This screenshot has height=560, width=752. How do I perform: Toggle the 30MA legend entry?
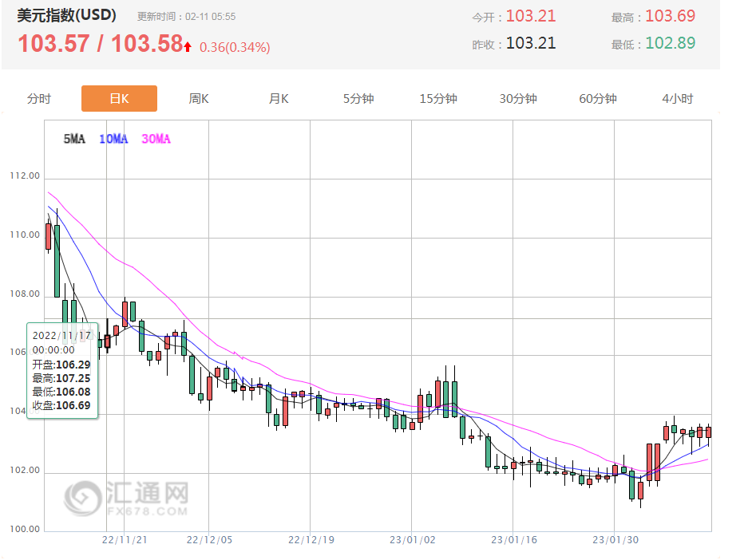tap(156, 139)
